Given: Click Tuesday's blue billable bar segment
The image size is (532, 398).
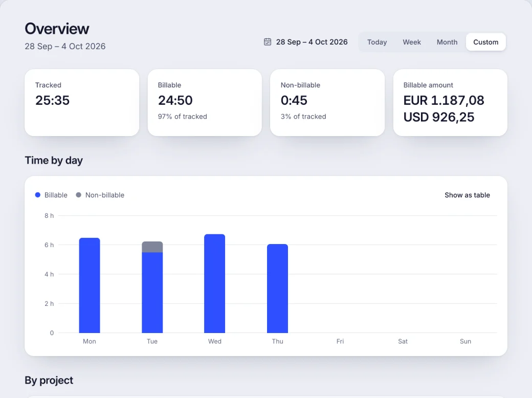Looking at the screenshot, I should point(152,293).
